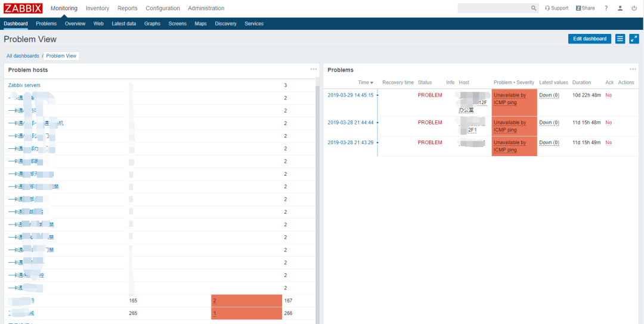The height and width of the screenshot is (324, 644).
Task: Open the Graphs submenu
Action: [153, 24]
